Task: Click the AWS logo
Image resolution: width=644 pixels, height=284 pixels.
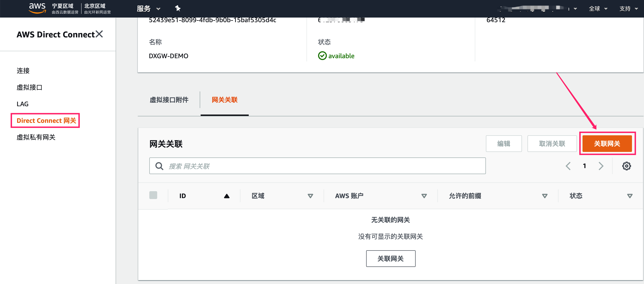Action: tap(37, 8)
